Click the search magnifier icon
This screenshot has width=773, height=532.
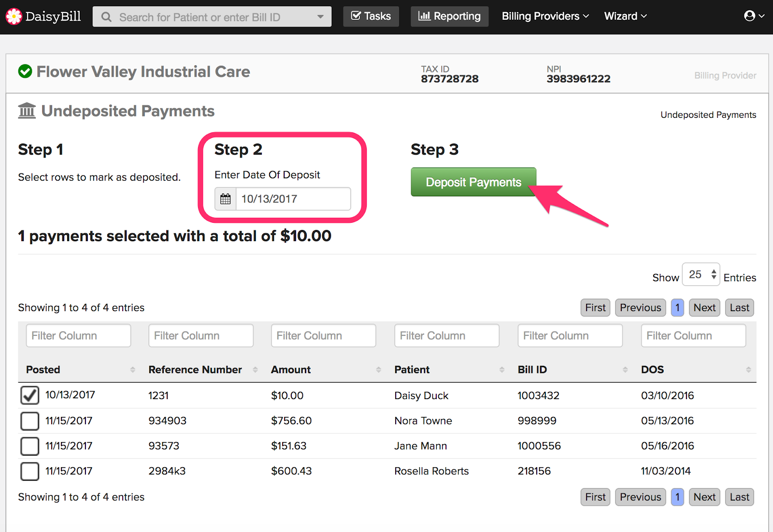coord(106,17)
